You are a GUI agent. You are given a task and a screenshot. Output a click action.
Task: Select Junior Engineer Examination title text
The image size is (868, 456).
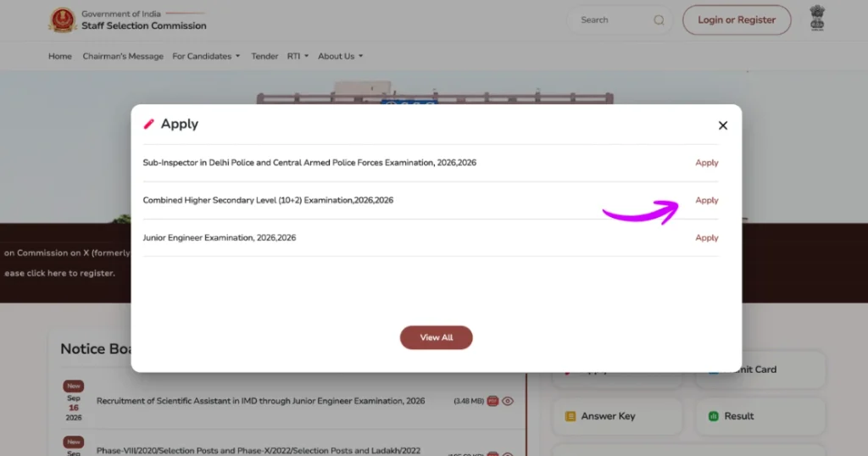220,238
